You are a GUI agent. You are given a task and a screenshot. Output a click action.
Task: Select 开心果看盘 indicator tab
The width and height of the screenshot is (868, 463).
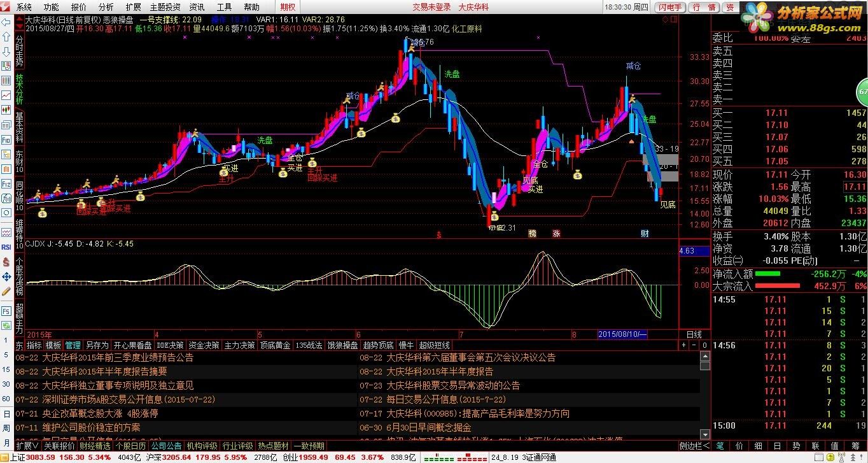[133, 345]
